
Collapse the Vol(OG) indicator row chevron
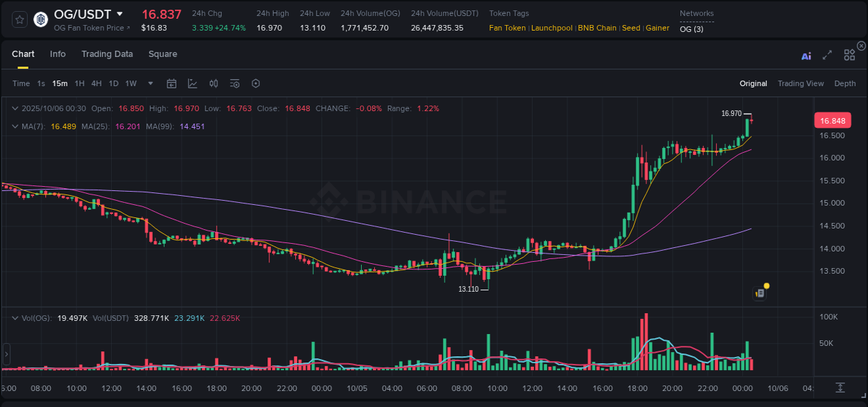pyautogui.click(x=15, y=317)
